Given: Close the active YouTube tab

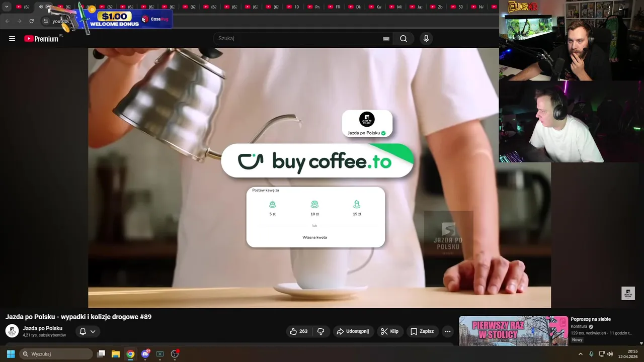Looking at the screenshot, I should click(x=48, y=7).
